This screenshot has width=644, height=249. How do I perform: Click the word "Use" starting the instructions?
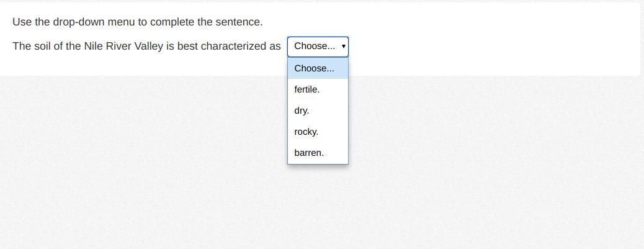22,22
